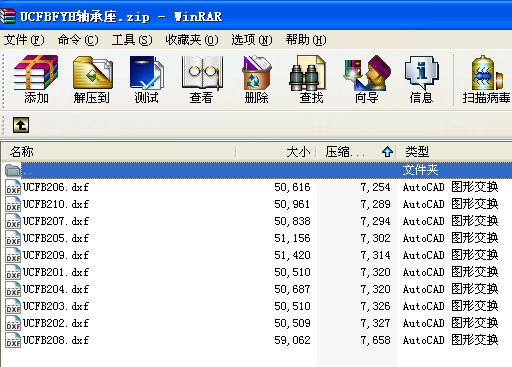Sort by 大小 column header
512x367 pixels.
276,152
